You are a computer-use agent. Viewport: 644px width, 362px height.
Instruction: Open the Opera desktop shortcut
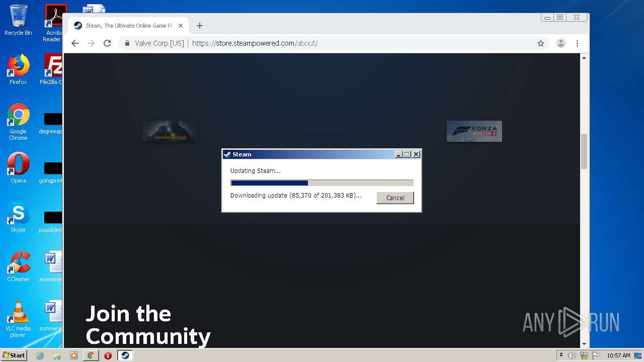coord(18,168)
